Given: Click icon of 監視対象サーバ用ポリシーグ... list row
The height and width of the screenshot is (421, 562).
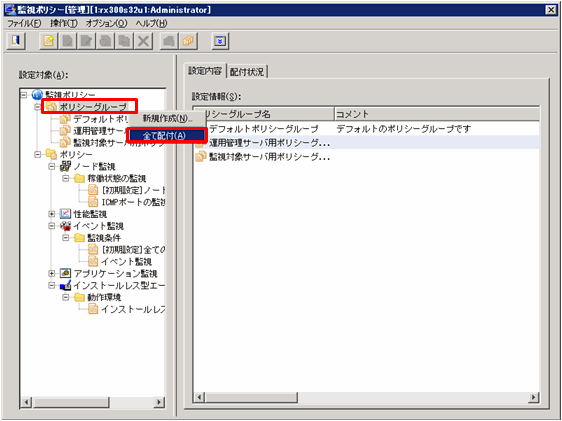Looking at the screenshot, I should [x=201, y=157].
